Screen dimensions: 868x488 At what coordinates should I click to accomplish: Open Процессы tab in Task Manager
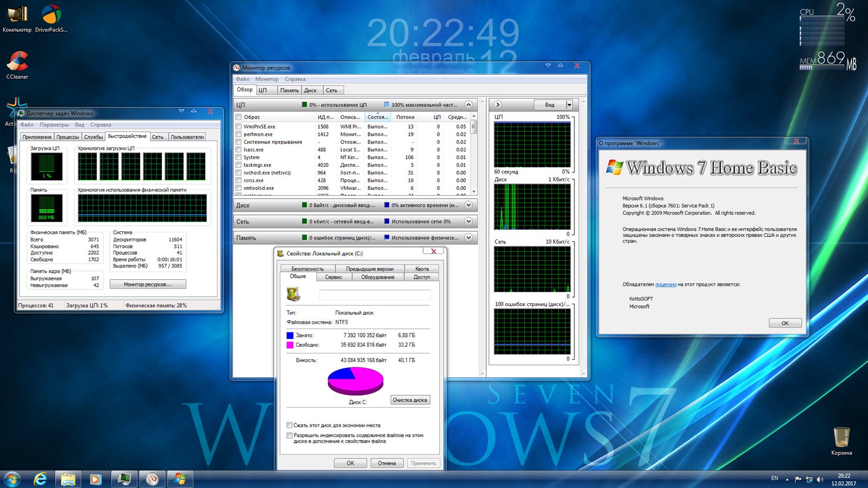(x=67, y=137)
